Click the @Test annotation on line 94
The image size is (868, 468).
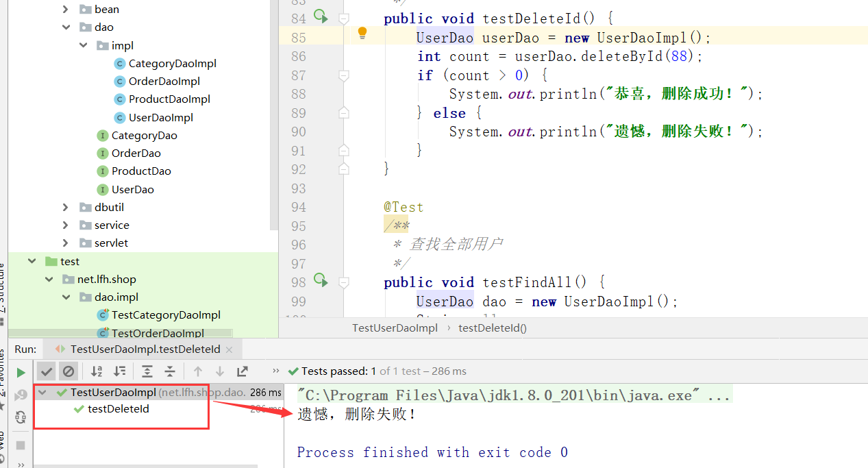[x=404, y=207]
